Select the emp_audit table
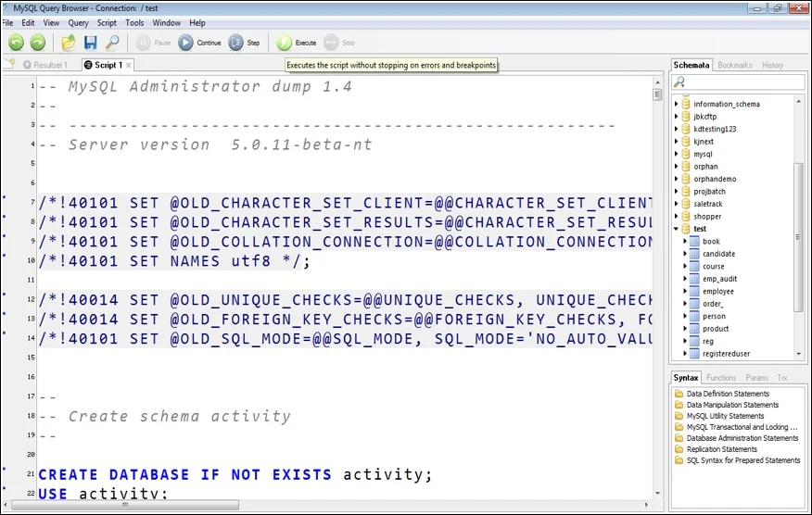The image size is (812, 515). [719, 279]
